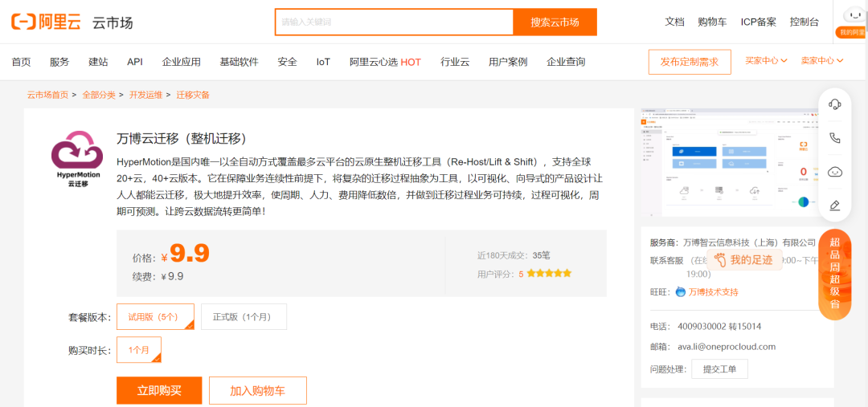
Task: Open the ICP备案 link
Action: pyautogui.click(x=759, y=22)
